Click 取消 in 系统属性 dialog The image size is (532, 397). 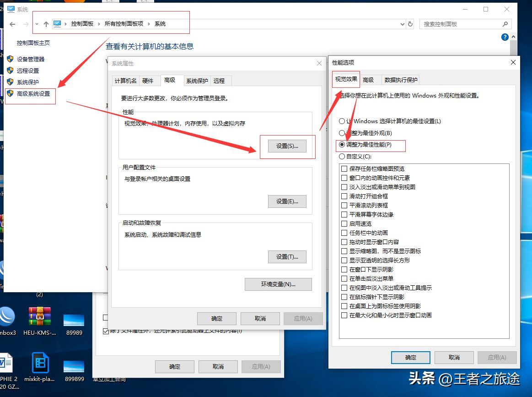click(260, 319)
